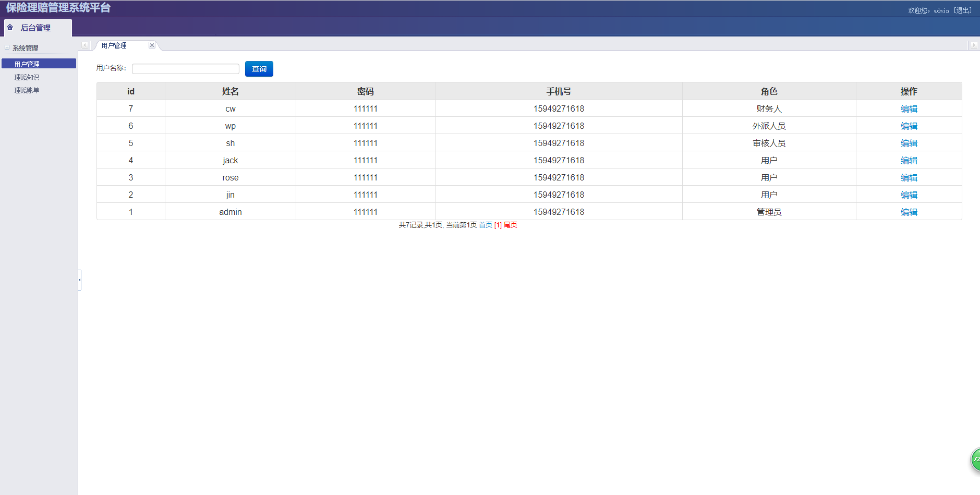Click the name cell jin
The width and height of the screenshot is (980, 495).
(231, 195)
